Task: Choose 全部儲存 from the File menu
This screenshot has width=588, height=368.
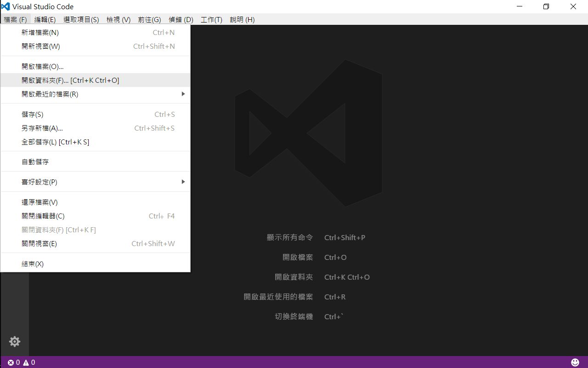Action: pyautogui.click(x=55, y=142)
